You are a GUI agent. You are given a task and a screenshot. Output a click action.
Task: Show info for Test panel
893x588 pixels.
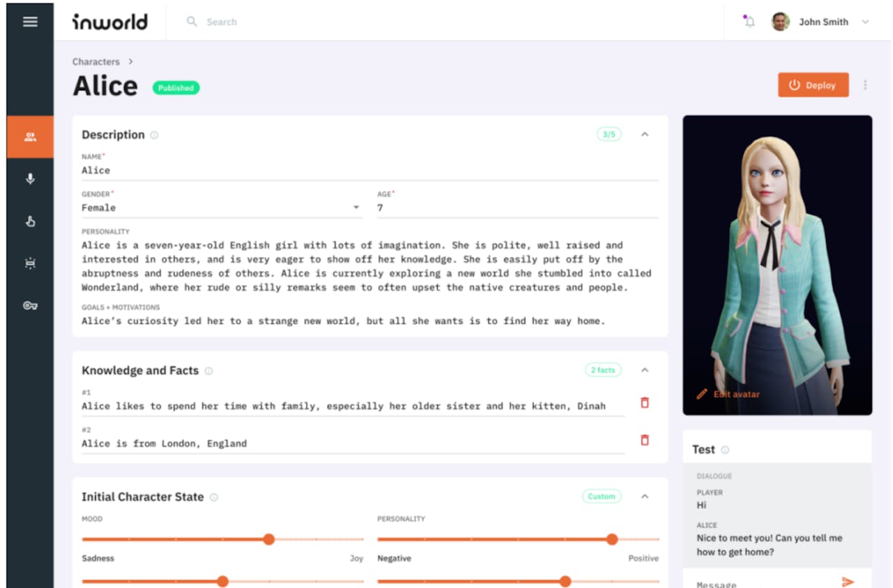click(725, 451)
